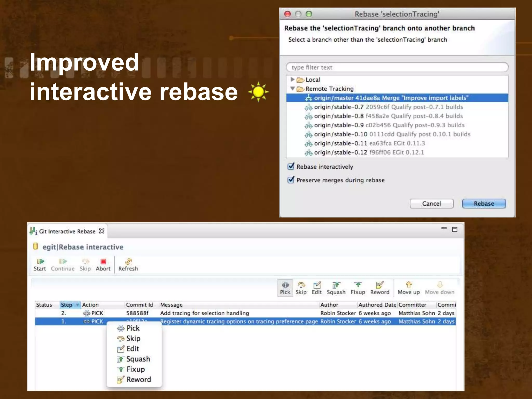Close the Git Interactive Rebase tab
The height and width of the screenshot is (399, 532).
(102, 231)
